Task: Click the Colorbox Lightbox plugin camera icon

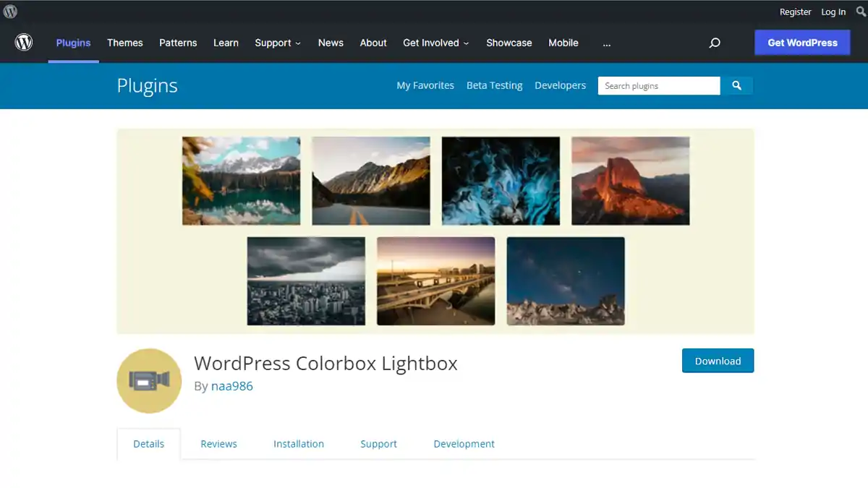Action: [149, 381]
